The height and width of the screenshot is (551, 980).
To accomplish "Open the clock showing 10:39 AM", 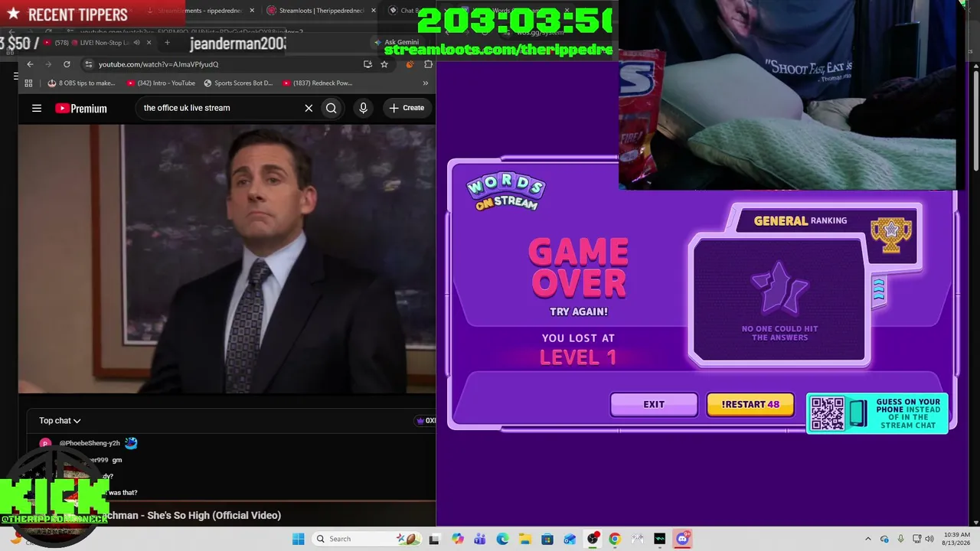I will 957,539.
